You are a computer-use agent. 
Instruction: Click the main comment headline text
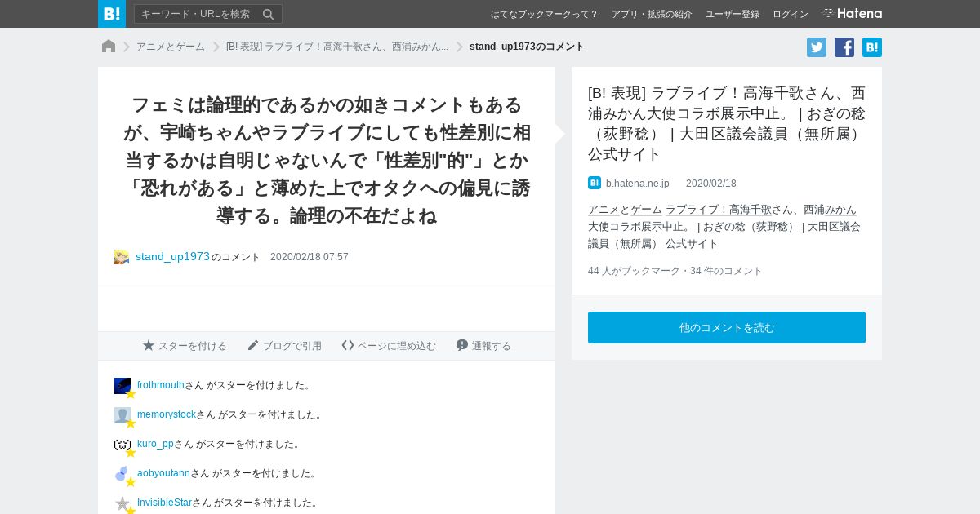point(327,160)
